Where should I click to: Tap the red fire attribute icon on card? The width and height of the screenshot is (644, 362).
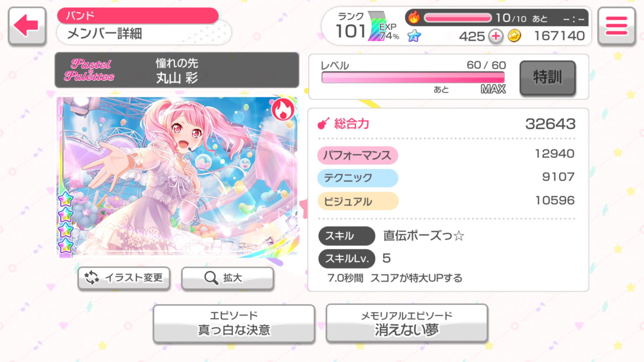point(282,110)
